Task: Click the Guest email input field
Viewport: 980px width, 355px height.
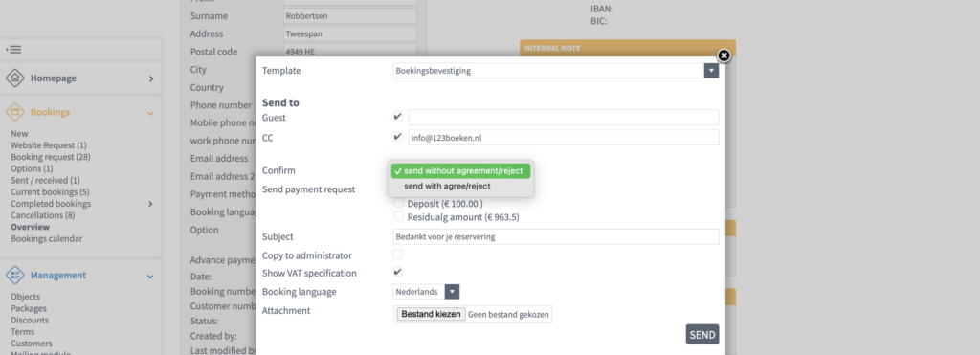Action: pyautogui.click(x=564, y=117)
